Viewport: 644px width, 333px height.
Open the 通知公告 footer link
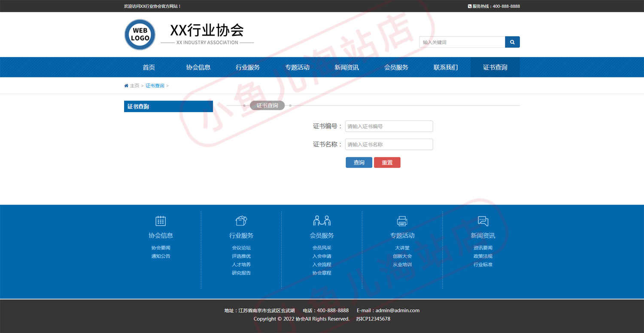[x=161, y=256]
